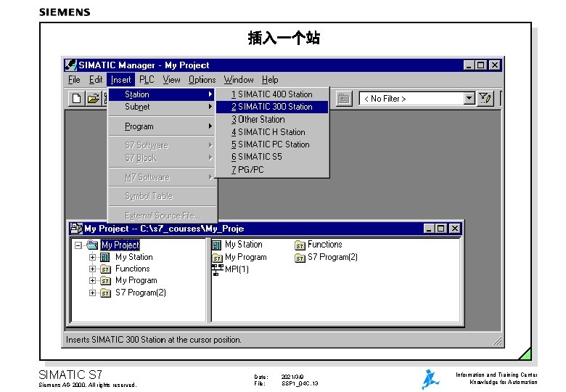Click the filter funnel icon beside No Filter
Image resolution: width=566 pixels, height=392 pixels.
coord(485,98)
